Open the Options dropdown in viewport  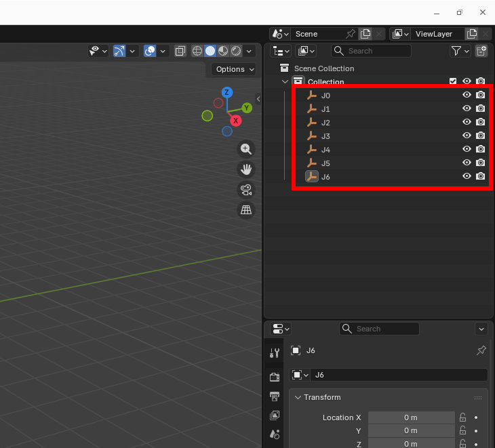click(x=234, y=69)
